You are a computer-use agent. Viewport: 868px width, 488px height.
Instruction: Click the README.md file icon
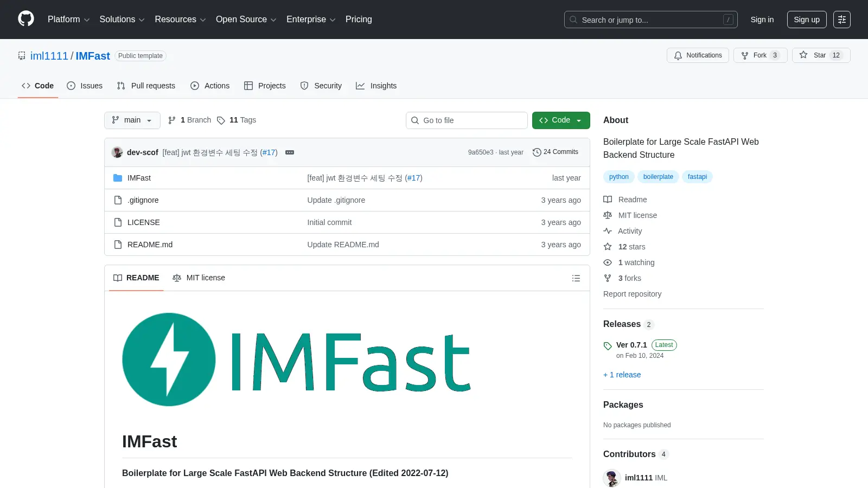[118, 245]
